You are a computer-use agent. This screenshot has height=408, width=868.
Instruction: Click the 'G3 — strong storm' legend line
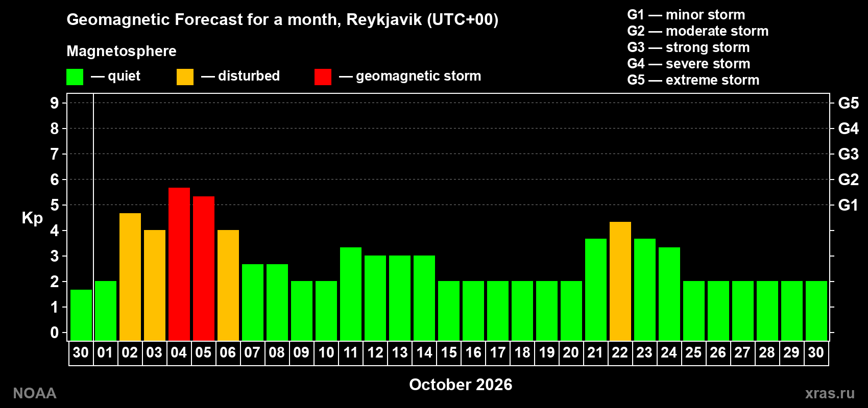tap(688, 47)
